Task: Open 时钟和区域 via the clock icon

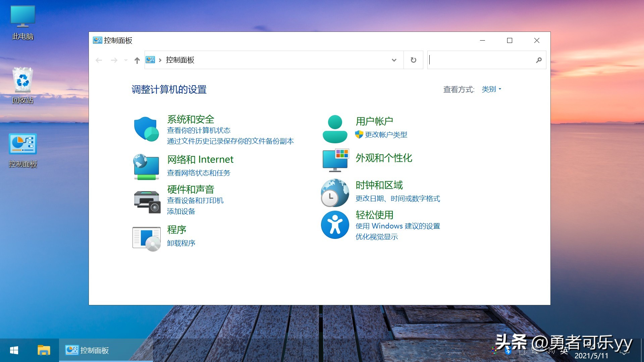Action: [334, 193]
